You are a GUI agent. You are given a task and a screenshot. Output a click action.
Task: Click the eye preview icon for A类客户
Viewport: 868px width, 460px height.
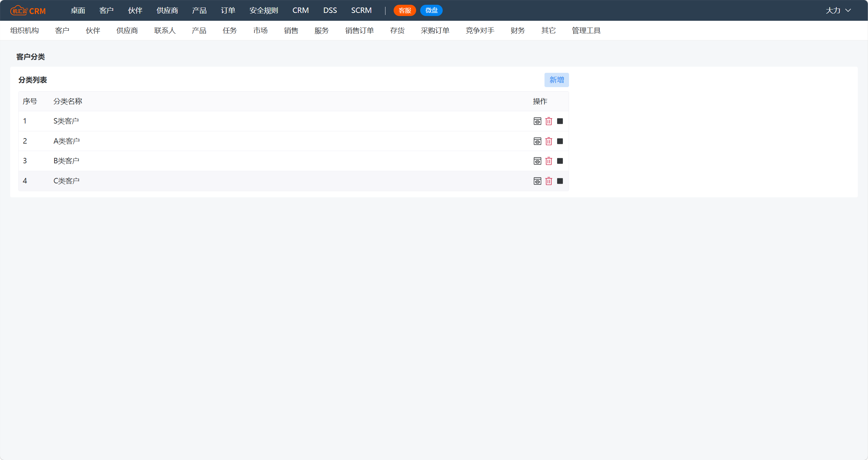[537, 141]
